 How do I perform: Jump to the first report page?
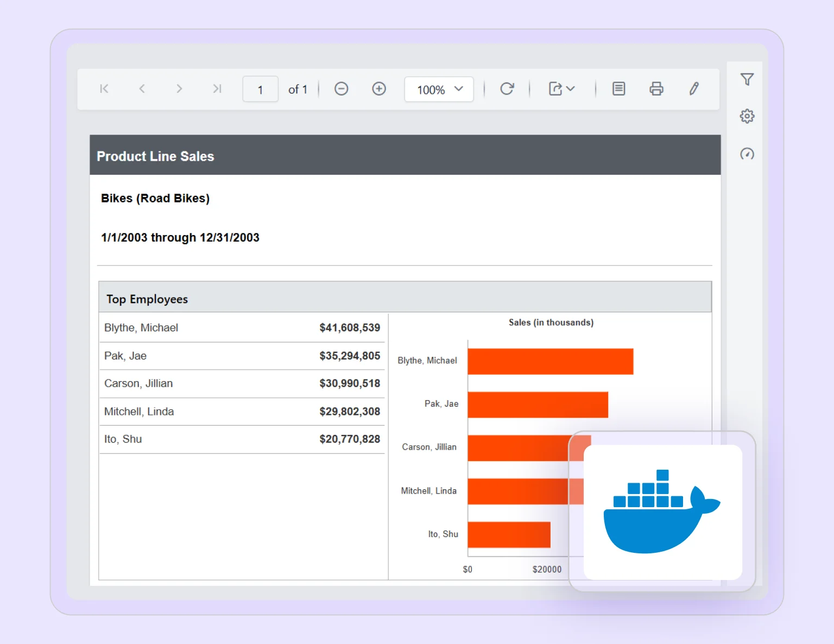pos(104,89)
